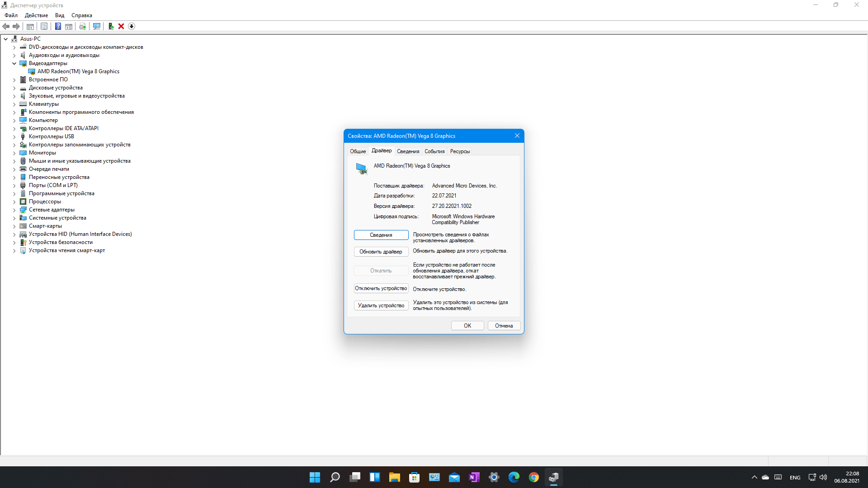Click the volume icon in system tray
868x488 pixels.
pyautogui.click(x=823, y=477)
